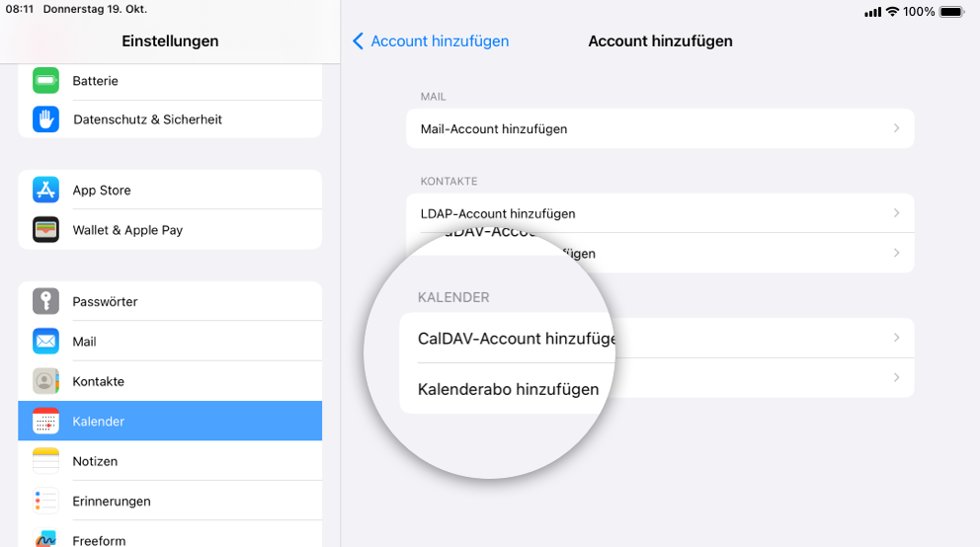Select Passwörter in sidebar
Screen dimensions: 980x547
coord(170,301)
